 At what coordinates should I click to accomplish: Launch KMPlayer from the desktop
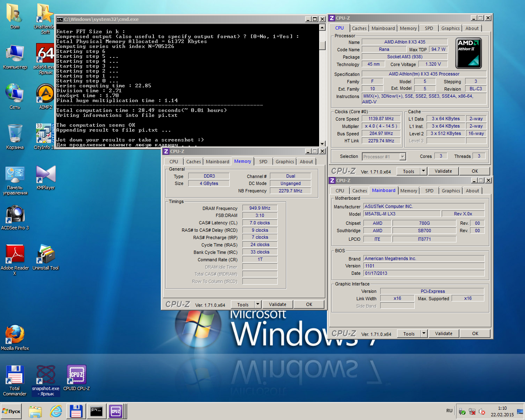coord(45,177)
